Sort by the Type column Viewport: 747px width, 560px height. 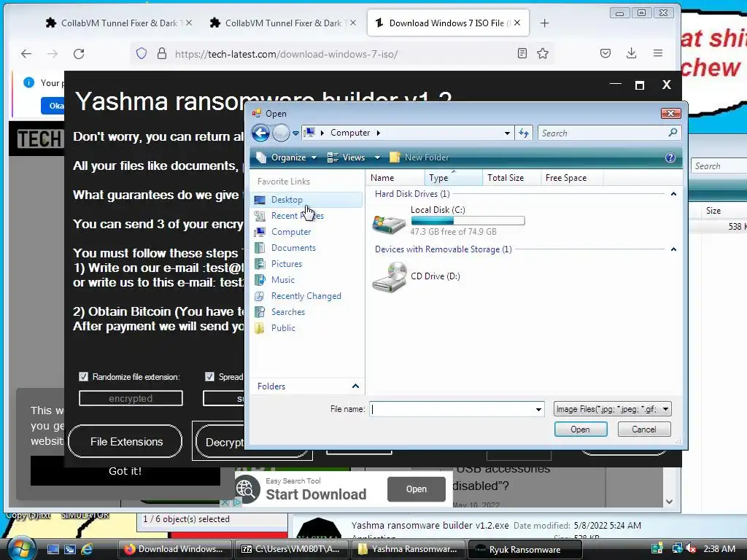[x=453, y=178]
